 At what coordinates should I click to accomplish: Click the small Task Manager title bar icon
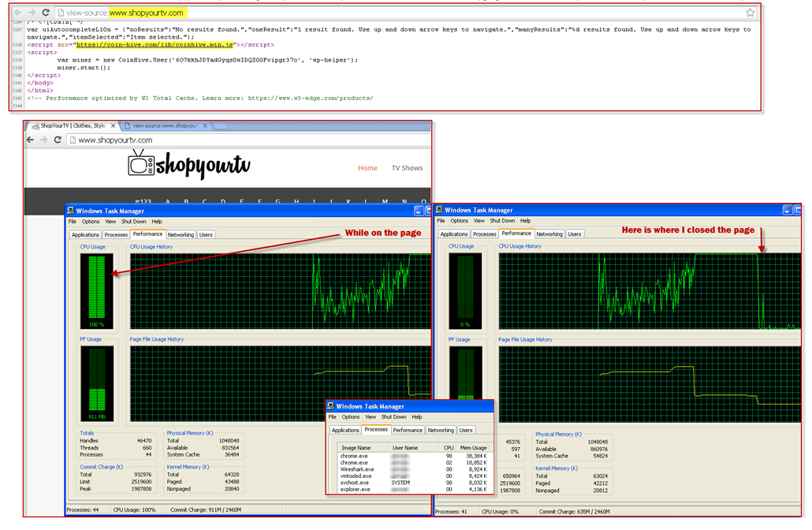click(330, 406)
